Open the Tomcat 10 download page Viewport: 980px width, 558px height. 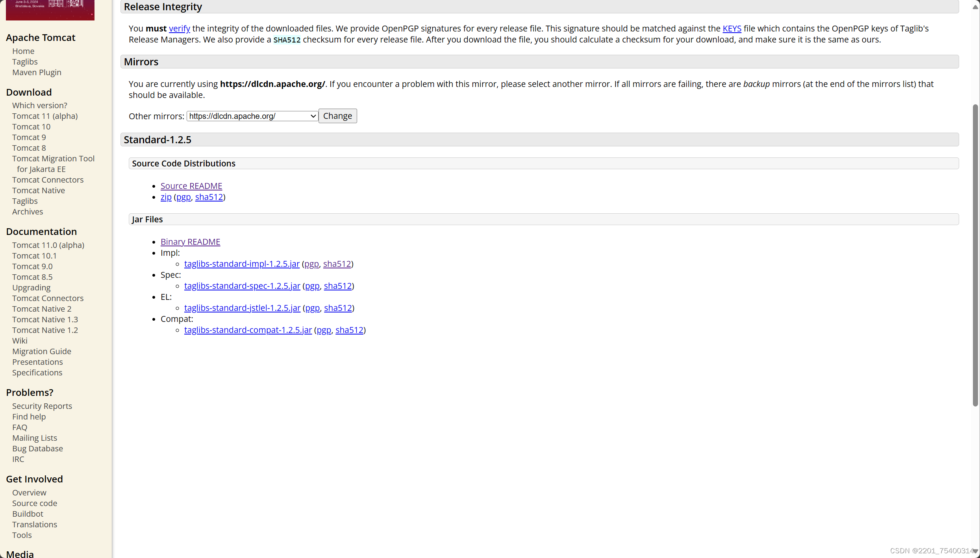pyautogui.click(x=31, y=126)
